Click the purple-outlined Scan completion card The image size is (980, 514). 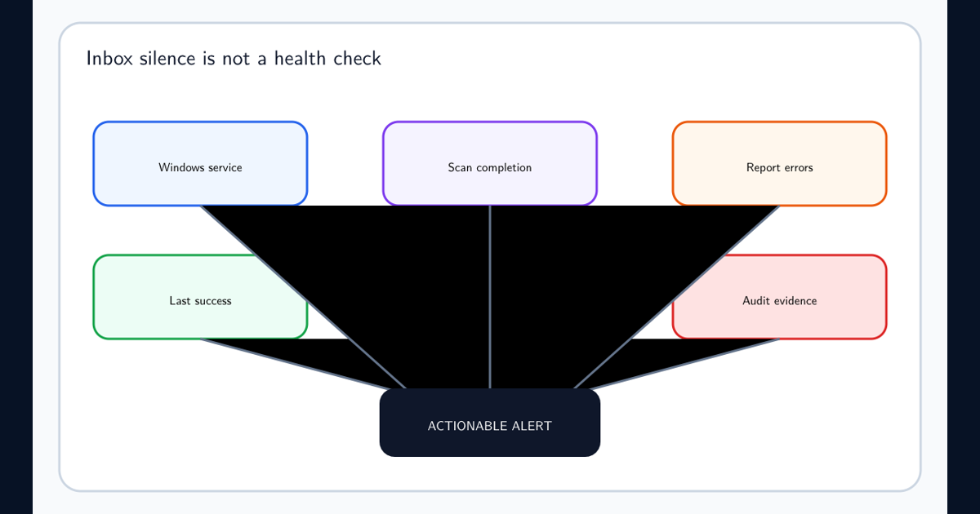[490, 163]
